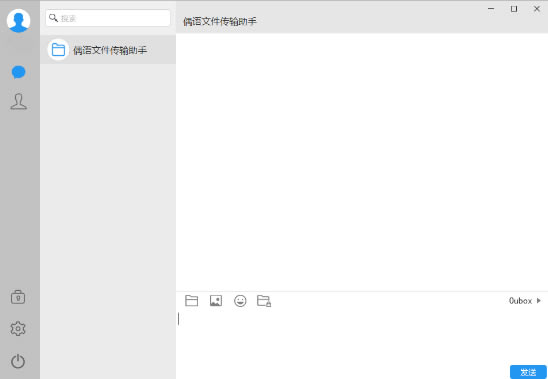The width and height of the screenshot is (548, 379).
Task: Minimize the chat window
Action: pos(491,9)
